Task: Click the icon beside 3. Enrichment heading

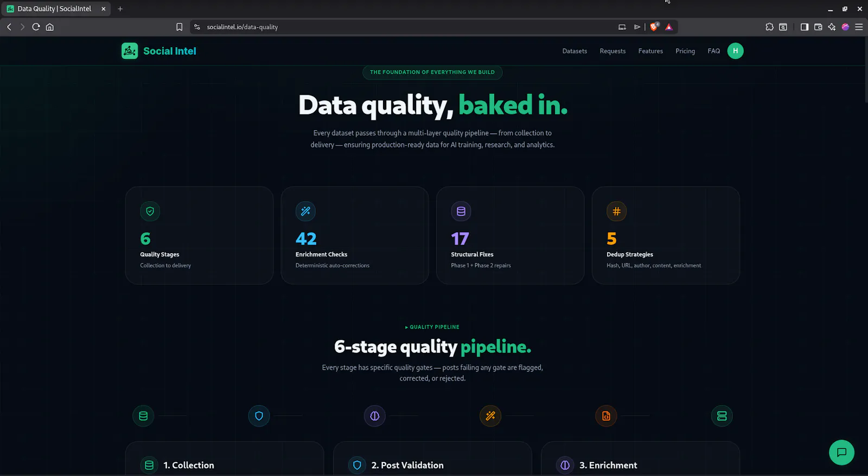Action: click(565, 465)
